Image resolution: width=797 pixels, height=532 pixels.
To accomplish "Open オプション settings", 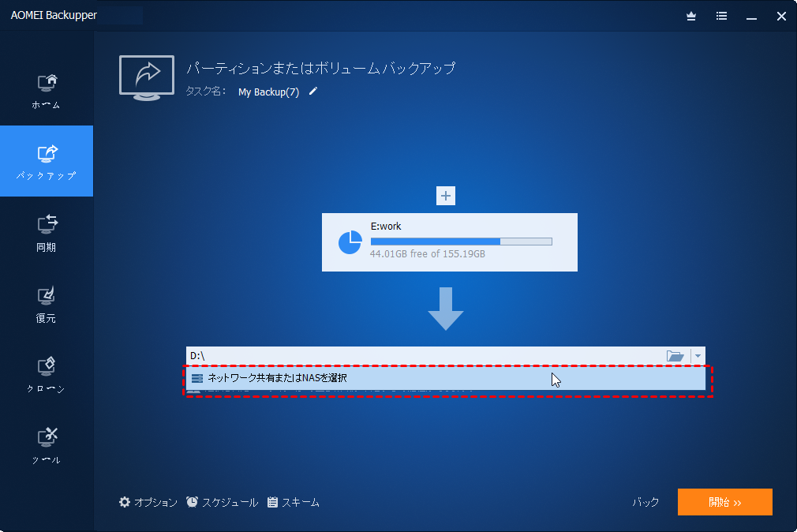I will coord(148,503).
